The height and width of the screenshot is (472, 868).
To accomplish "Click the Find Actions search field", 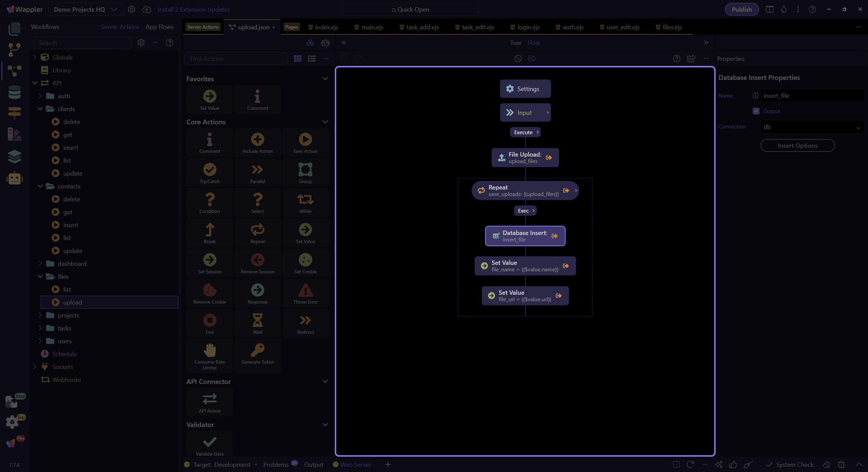I will click(x=236, y=59).
